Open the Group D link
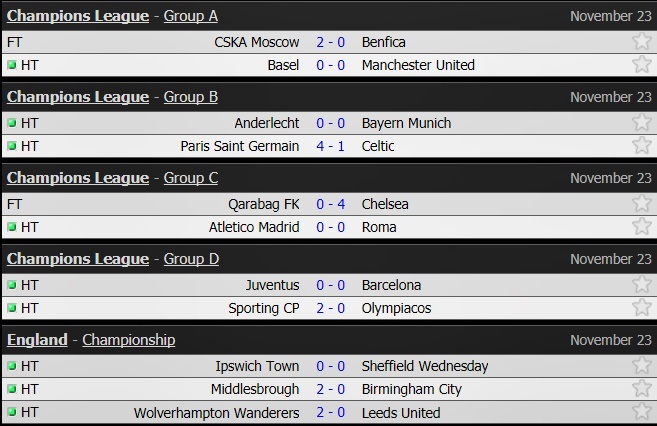The width and height of the screenshot is (657, 426). [x=191, y=259]
